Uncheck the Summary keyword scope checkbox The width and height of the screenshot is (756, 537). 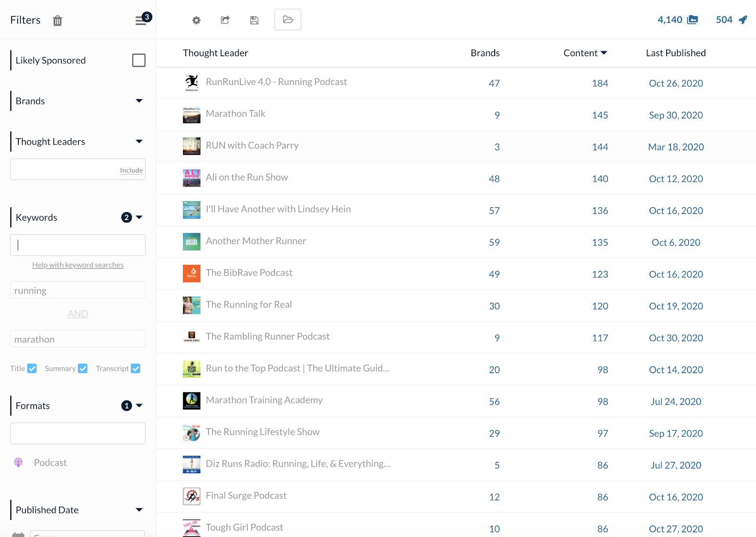(83, 368)
